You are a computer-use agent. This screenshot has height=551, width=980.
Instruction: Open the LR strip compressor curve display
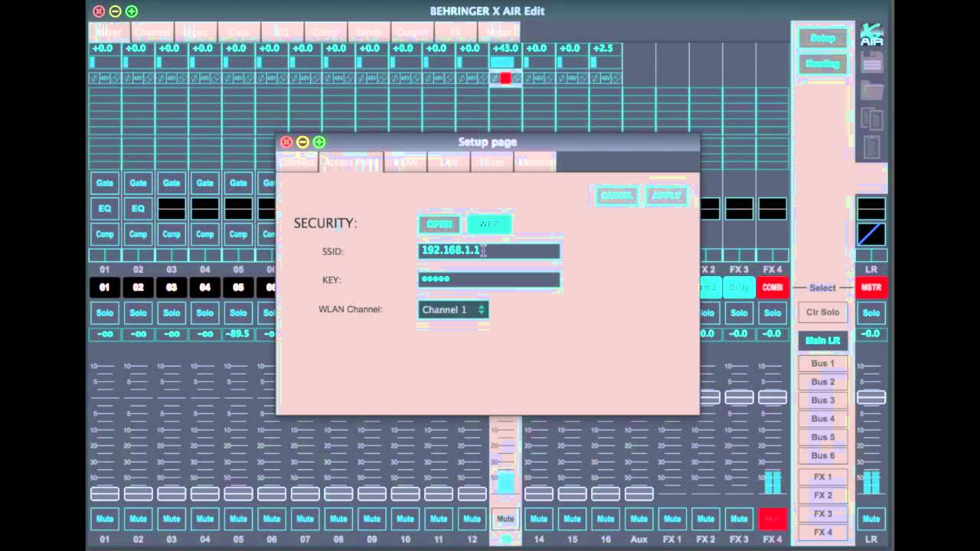tap(871, 234)
